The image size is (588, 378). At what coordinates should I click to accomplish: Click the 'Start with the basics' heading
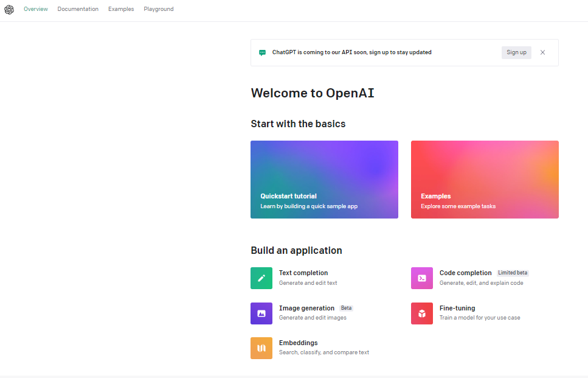[298, 124]
